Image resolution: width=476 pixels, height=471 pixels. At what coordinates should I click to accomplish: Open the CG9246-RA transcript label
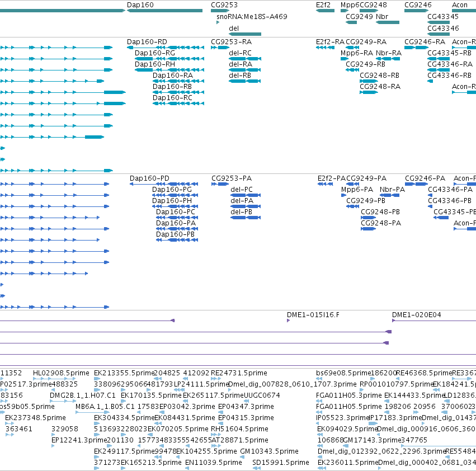tap(425, 41)
